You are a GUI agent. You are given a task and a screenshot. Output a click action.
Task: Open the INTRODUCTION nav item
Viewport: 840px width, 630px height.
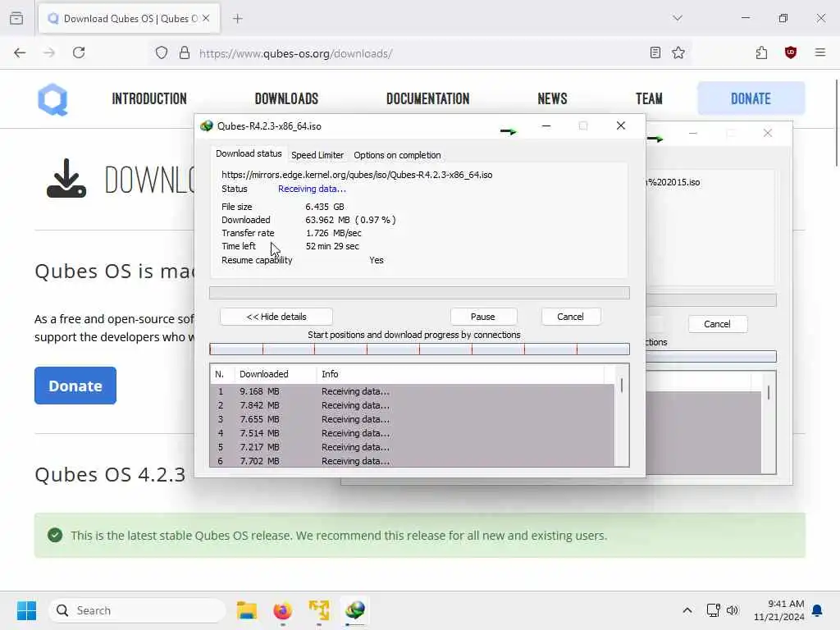point(149,98)
